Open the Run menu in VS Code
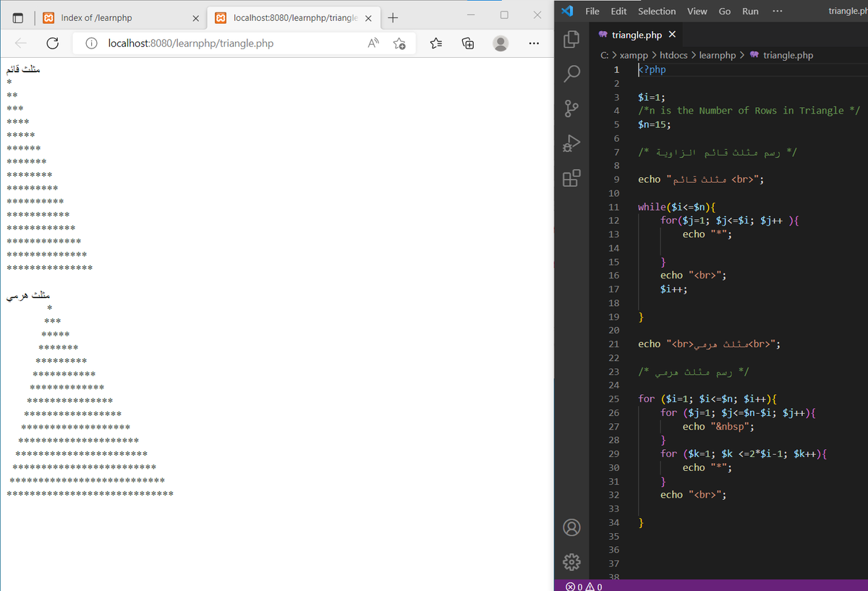The height and width of the screenshot is (591, 868). point(750,11)
